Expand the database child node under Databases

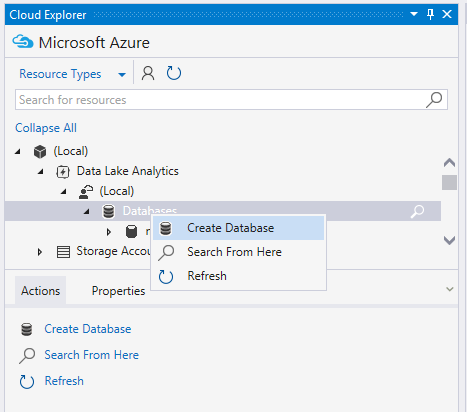[x=109, y=232]
